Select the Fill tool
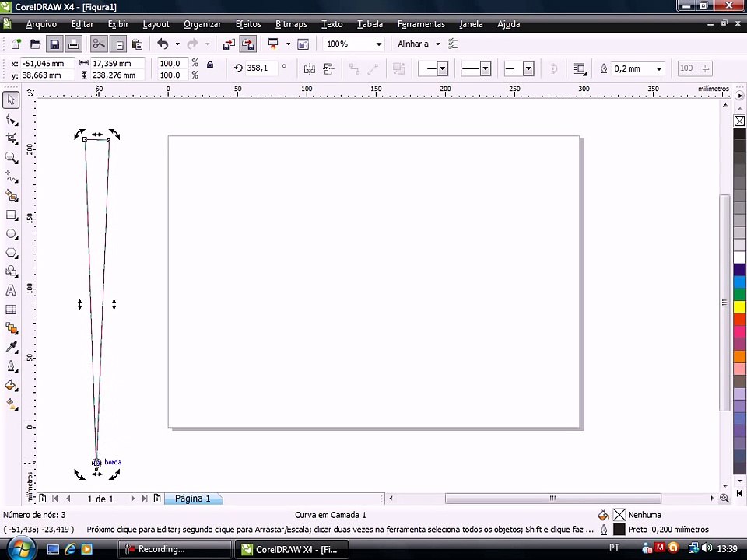 coord(11,385)
